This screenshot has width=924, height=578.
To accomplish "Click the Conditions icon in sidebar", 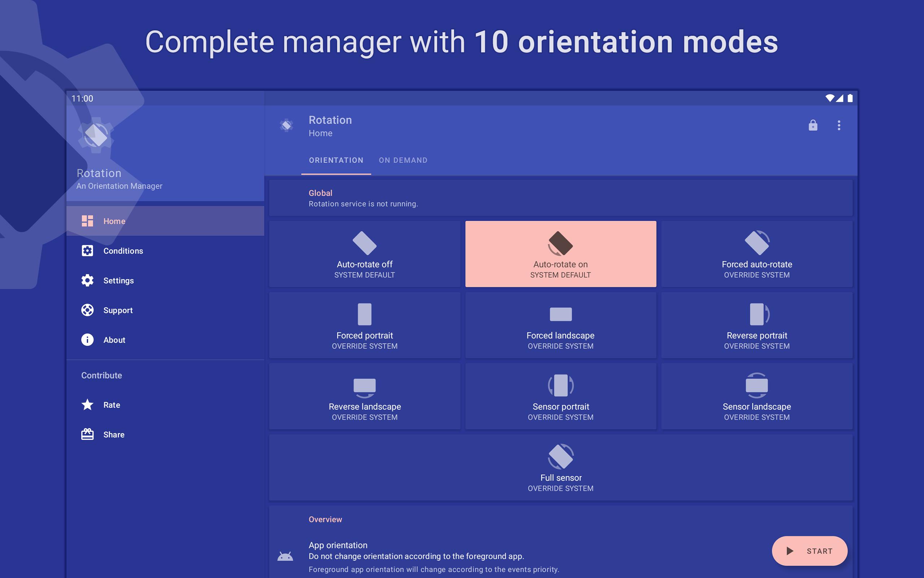I will pyautogui.click(x=87, y=251).
